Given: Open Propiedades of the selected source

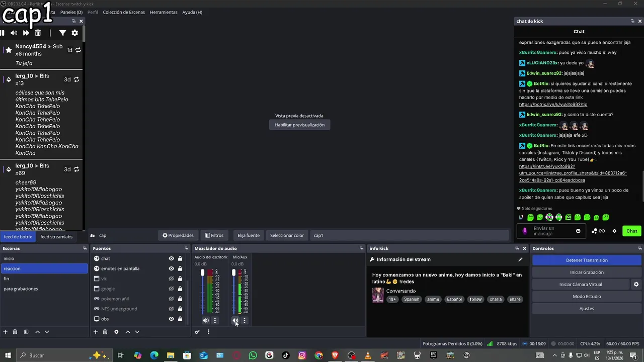Looking at the screenshot, I should click(x=178, y=235).
